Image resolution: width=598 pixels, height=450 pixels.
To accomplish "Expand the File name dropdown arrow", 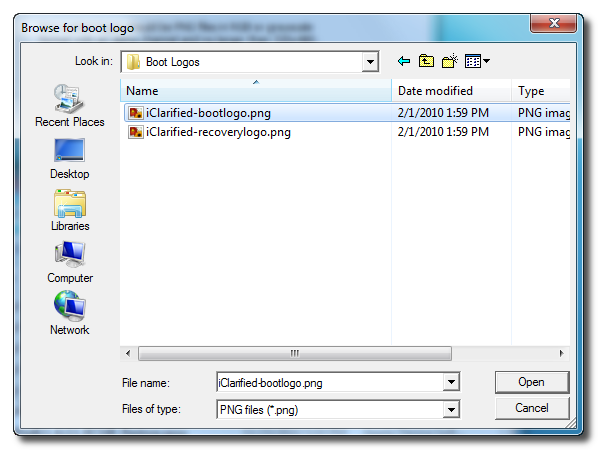I will tap(452, 382).
